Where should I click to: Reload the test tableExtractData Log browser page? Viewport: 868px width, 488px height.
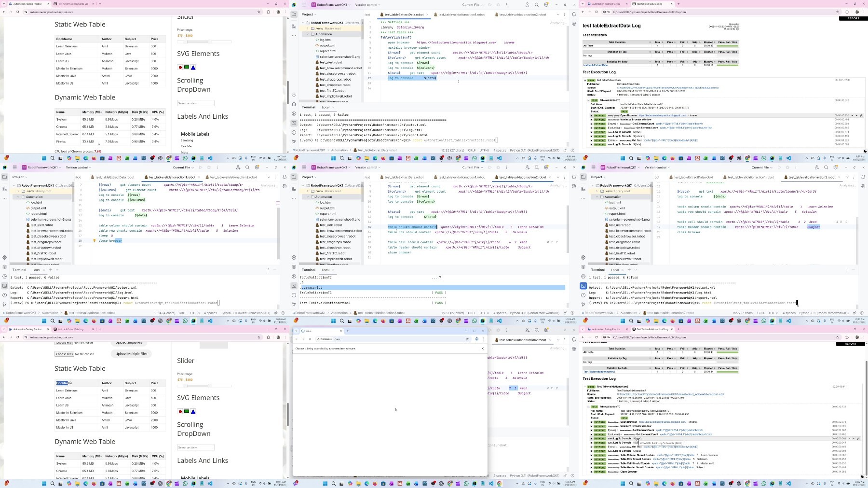[x=597, y=12]
